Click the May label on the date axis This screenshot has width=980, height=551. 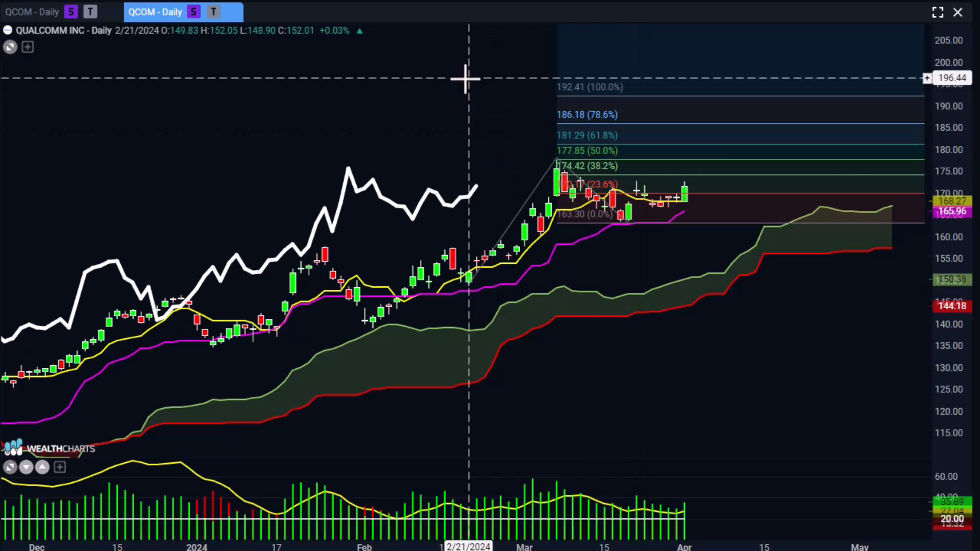click(x=860, y=546)
